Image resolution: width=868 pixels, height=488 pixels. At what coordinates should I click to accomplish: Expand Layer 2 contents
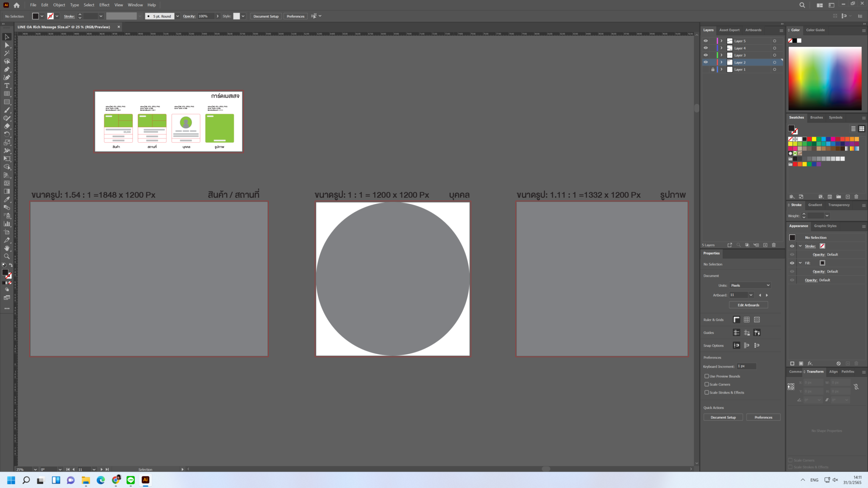721,62
